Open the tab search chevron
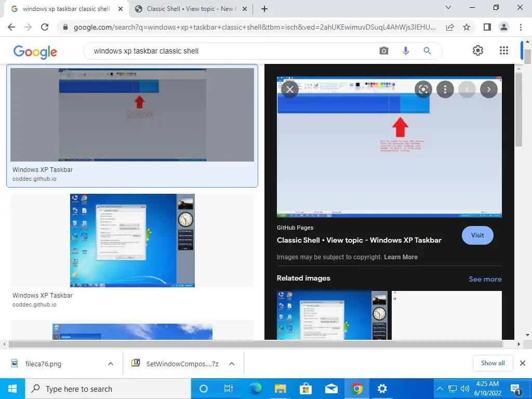This screenshot has width=532, height=399. tap(448, 7)
